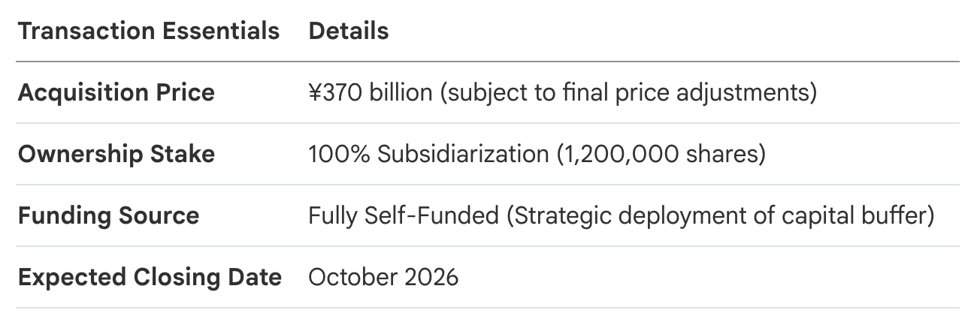Click the word 'Source' in Funding Source
This screenshot has width=980, height=316.
(x=159, y=216)
